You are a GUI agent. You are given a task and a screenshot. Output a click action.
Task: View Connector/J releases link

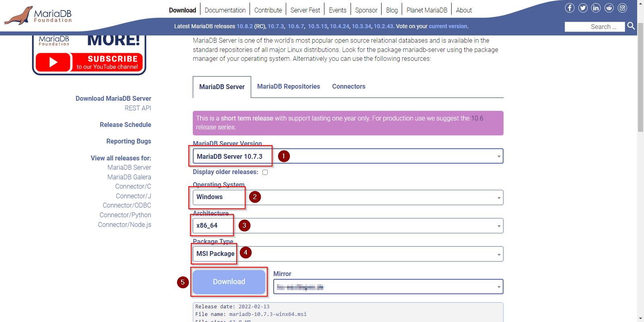pos(134,196)
